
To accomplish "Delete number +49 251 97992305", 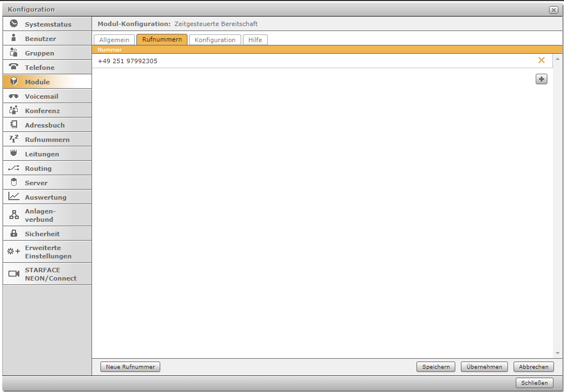I will [x=541, y=60].
